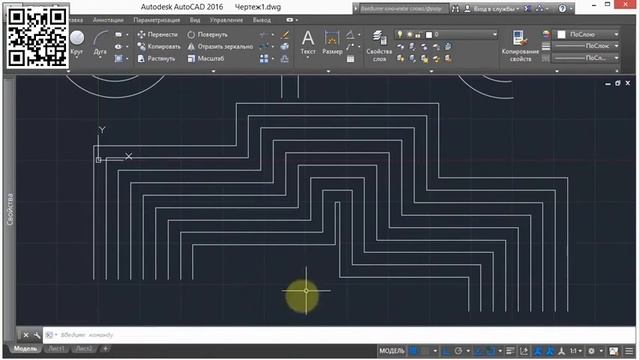The image size is (640, 360).
Task: Toggle layer freeze sun icon
Action: tap(409, 35)
